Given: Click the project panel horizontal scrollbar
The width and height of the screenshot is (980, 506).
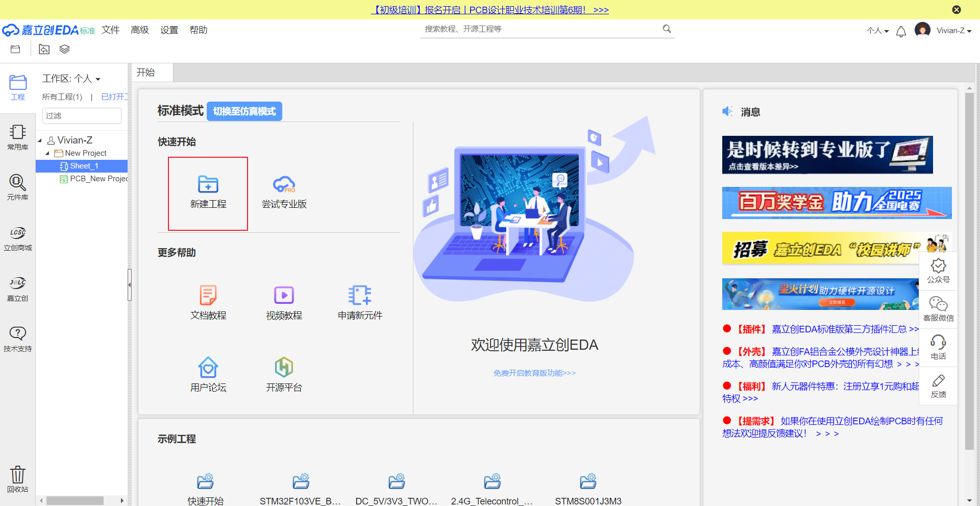Looking at the screenshot, I should point(75,501).
